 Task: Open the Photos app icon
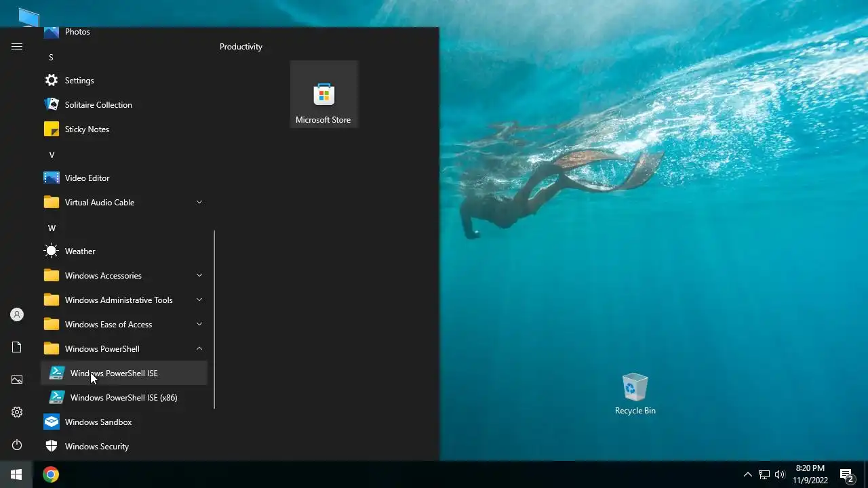[x=52, y=32]
